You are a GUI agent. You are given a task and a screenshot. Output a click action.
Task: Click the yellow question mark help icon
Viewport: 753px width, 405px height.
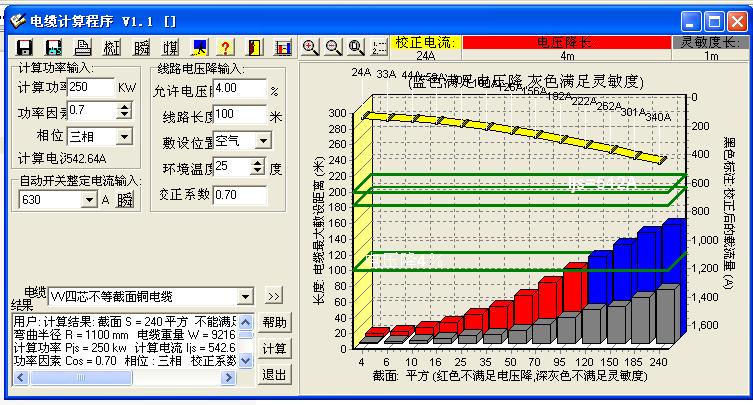pyautogui.click(x=226, y=48)
